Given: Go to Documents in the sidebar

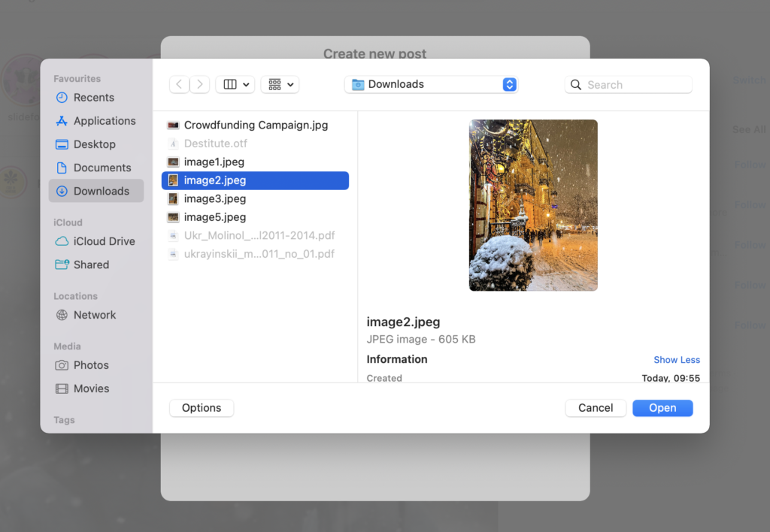Looking at the screenshot, I should click(x=96, y=168).
